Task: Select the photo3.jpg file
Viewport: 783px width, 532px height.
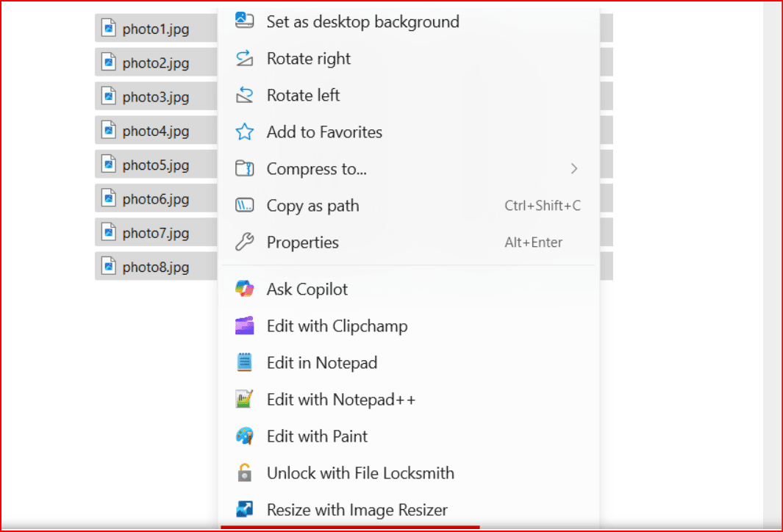Action: pyautogui.click(x=155, y=97)
